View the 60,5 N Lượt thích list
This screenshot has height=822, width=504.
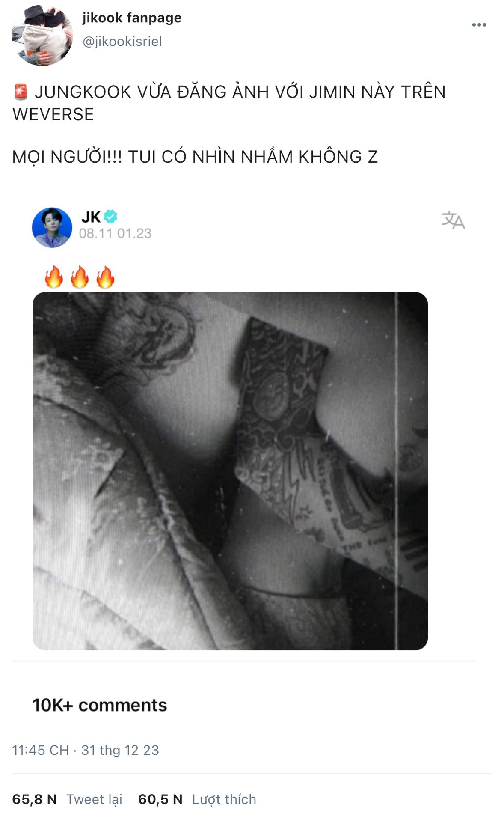(x=197, y=799)
